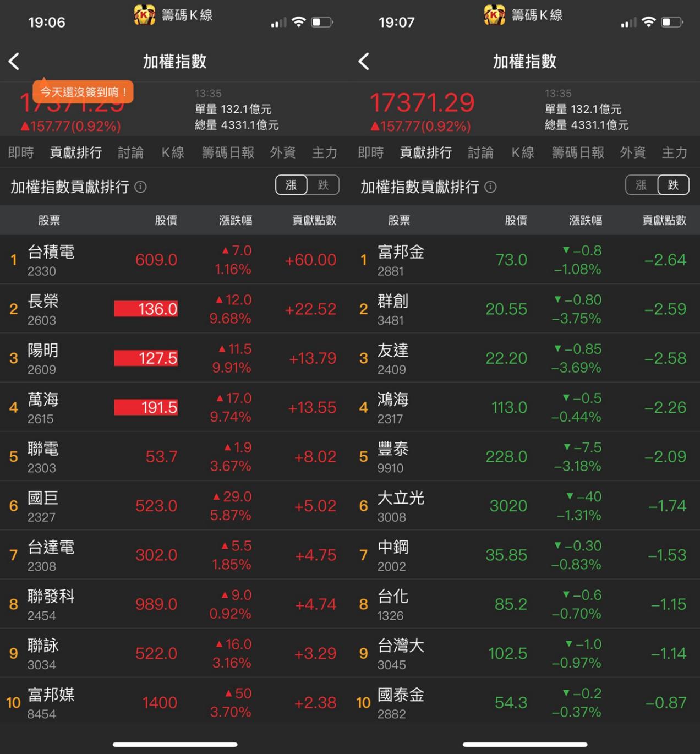Tap index value 17371.29 on right screen
Screen dimensions: 700x754
[422, 103]
